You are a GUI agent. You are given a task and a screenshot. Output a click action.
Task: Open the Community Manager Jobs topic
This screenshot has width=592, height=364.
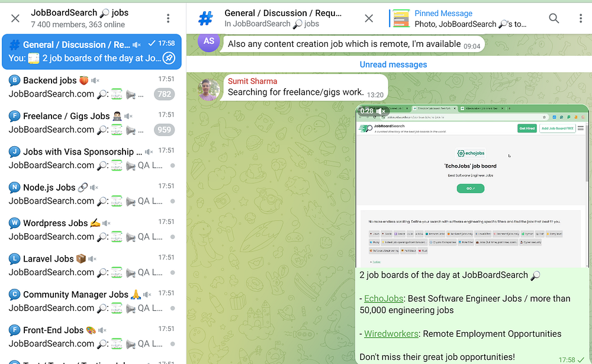point(92,301)
